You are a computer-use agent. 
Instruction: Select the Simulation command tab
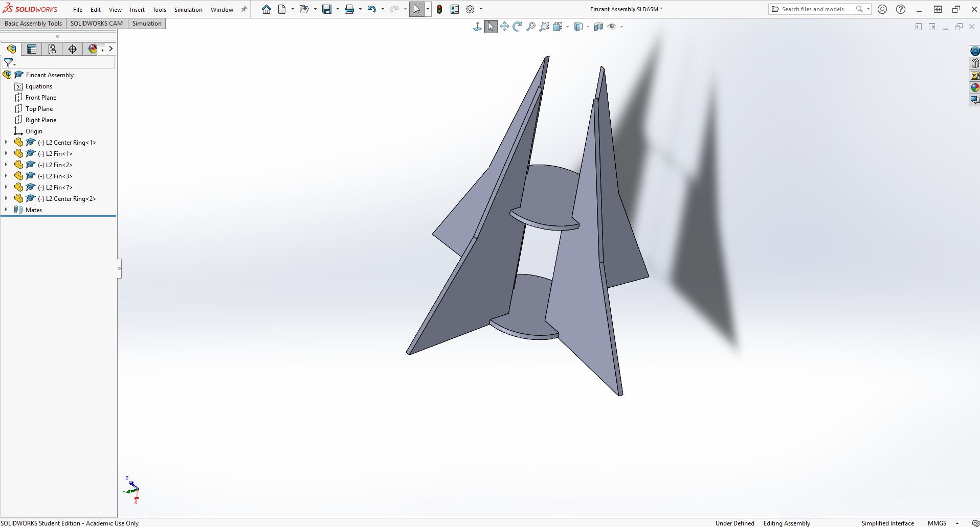coord(147,24)
